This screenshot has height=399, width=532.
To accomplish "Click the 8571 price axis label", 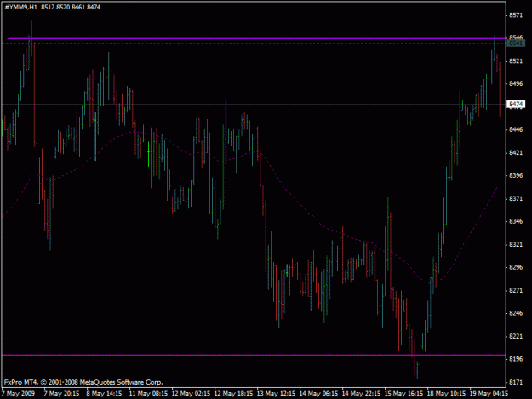I will click(516, 15).
